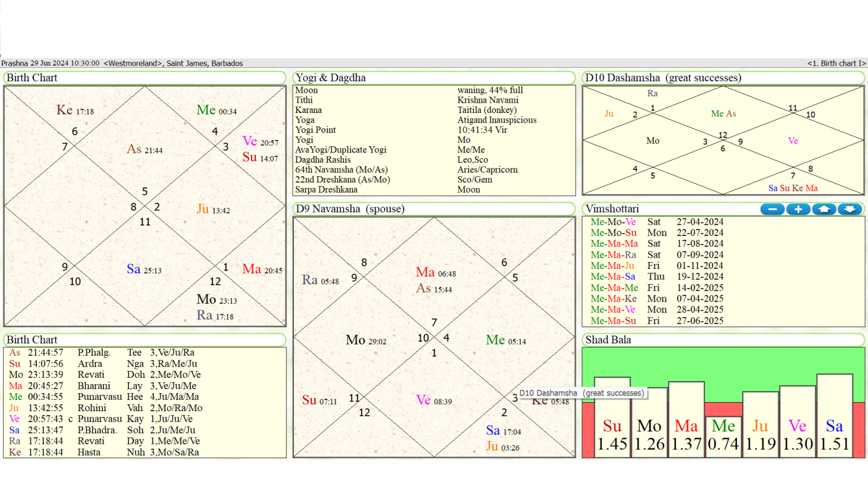Select the Me-Ma-Sa dasha row
The image size is (868, 488).
[657, 277]
